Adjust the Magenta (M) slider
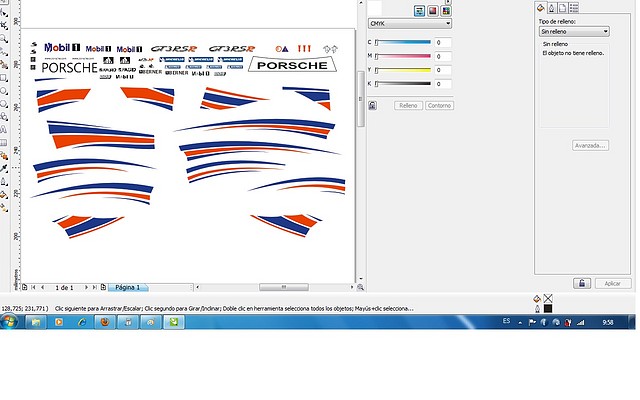Viewport: 640px width, 400px height. (403, 56)
